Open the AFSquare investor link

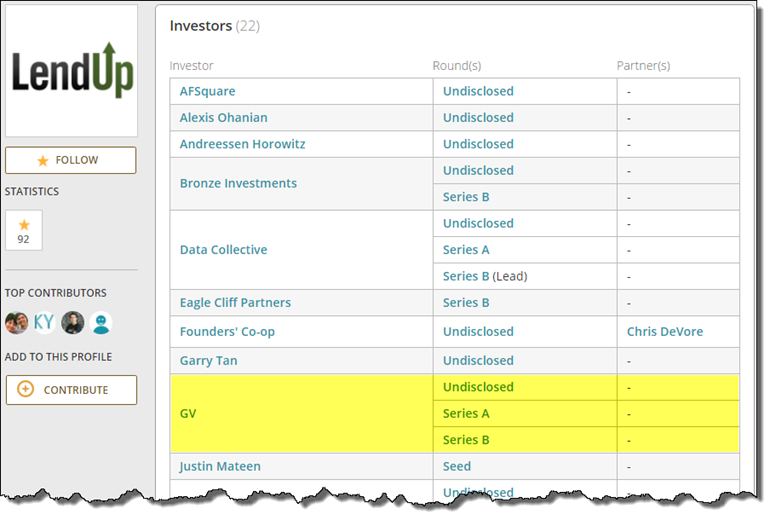click(206, 91)
